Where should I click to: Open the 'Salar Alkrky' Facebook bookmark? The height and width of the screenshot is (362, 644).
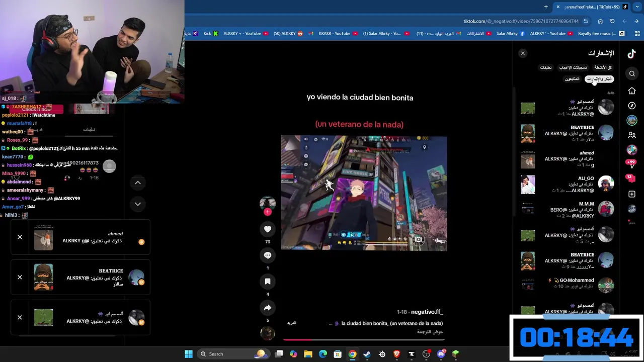(510, 34)
